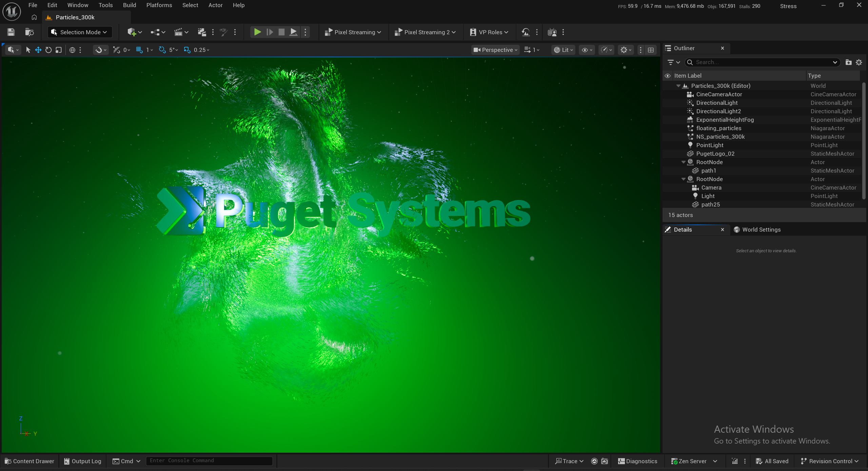Activate the Scale gizmo tool

[x=59, y=50]
